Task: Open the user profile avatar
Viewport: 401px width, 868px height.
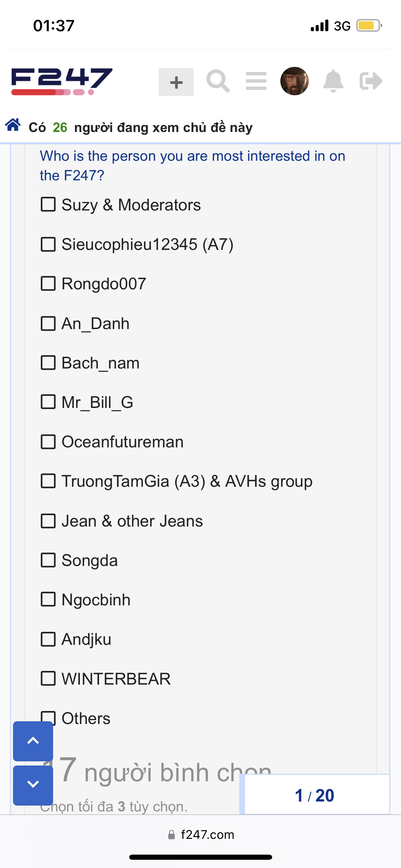Action: pyautogui.click(x=294, y=81)
